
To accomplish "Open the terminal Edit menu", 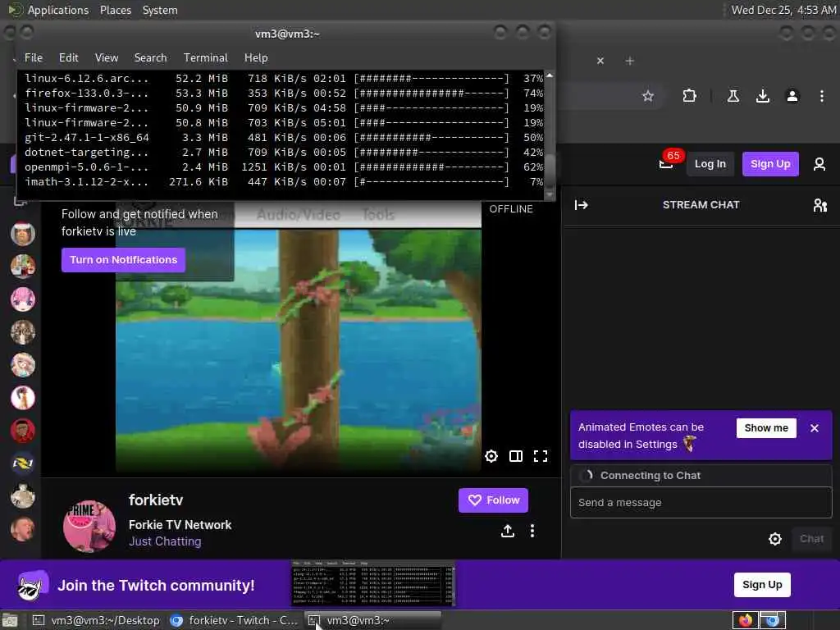I will point(69,58).
